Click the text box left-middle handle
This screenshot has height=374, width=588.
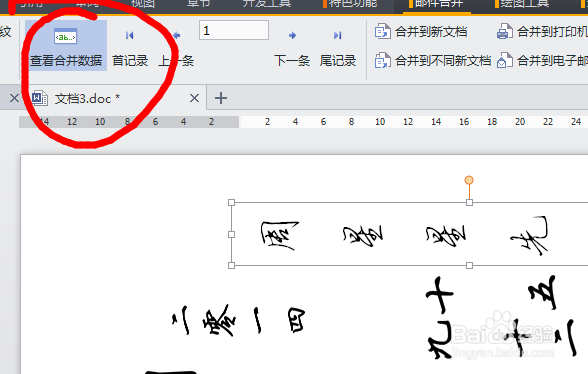click(x=231, y=234)
